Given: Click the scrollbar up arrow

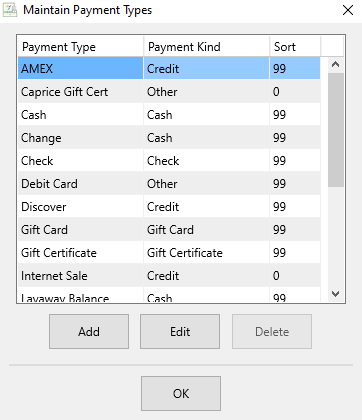Looking at the screenshot, I should pyautogui.click(x=336, y=65).
